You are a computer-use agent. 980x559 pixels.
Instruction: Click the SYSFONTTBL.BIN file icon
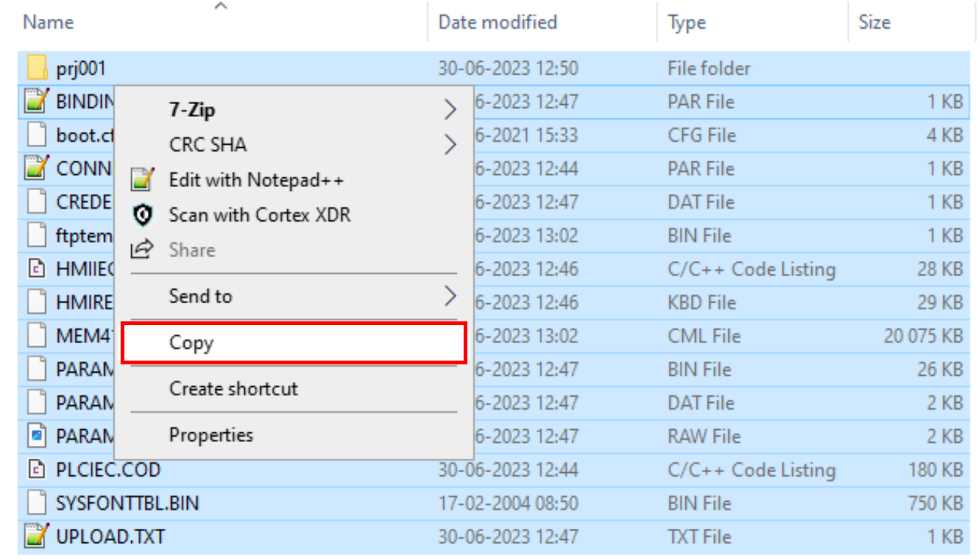[x=35, y=503]
